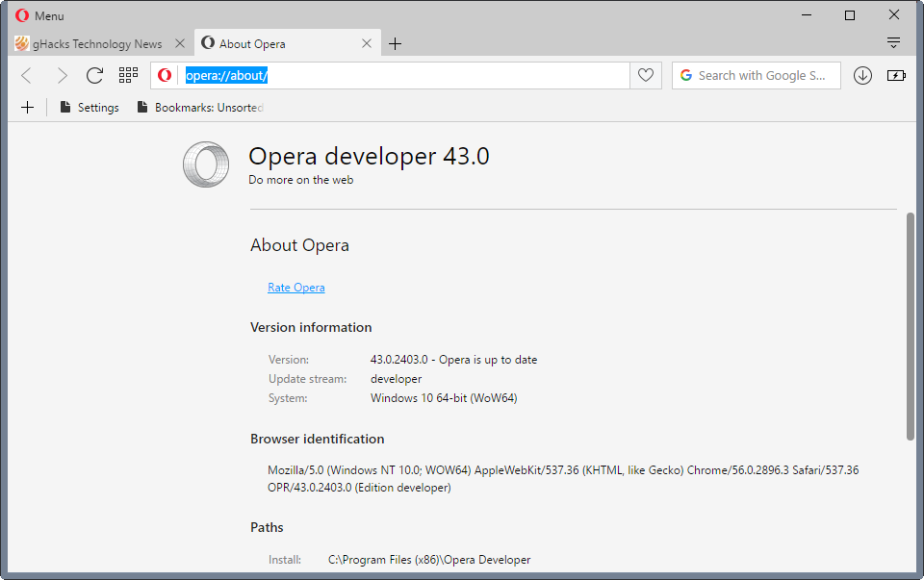Open the tab menu icon at right

(x=893, y=43)
